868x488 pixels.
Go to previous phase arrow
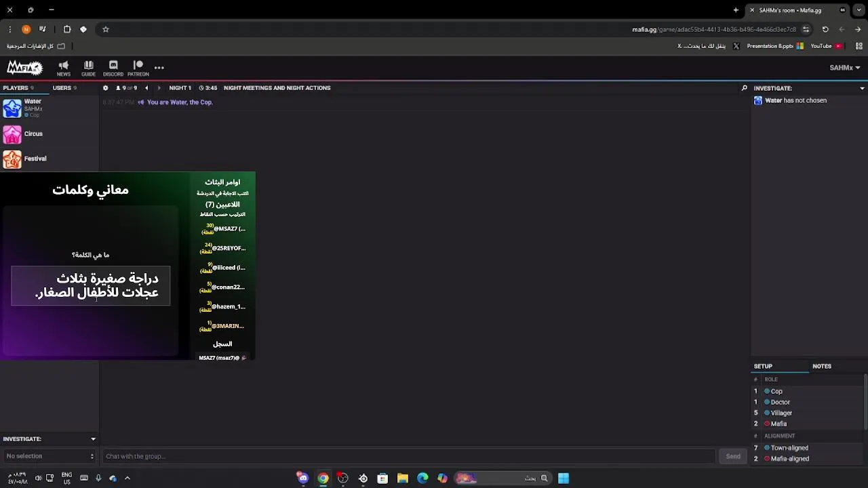point(146,88)
